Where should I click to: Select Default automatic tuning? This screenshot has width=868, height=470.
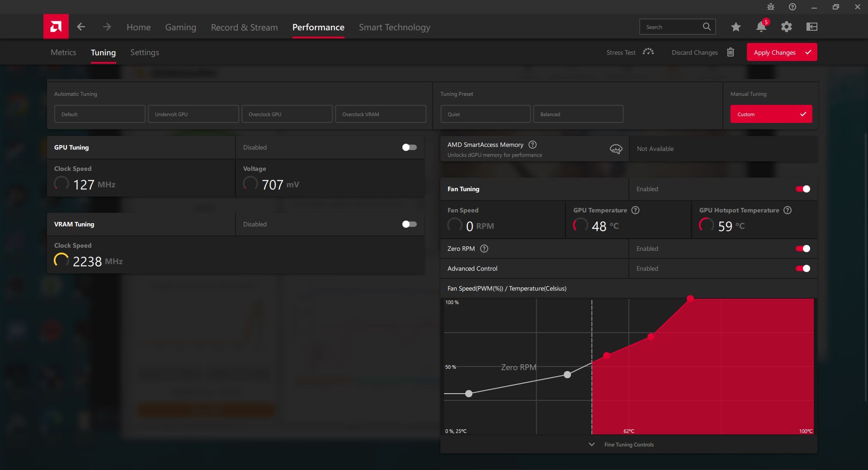[100, 114]
